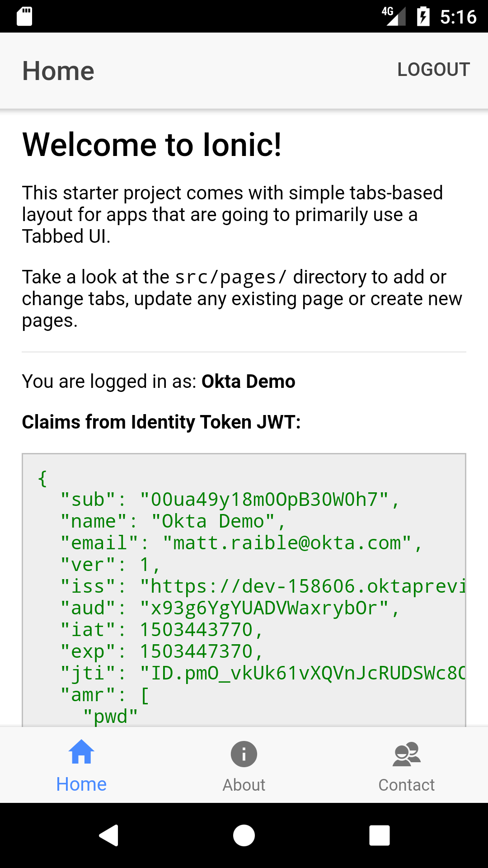
Task: Tap the About info circle icon
Action: pyautogui.click(x=244, y=754)
